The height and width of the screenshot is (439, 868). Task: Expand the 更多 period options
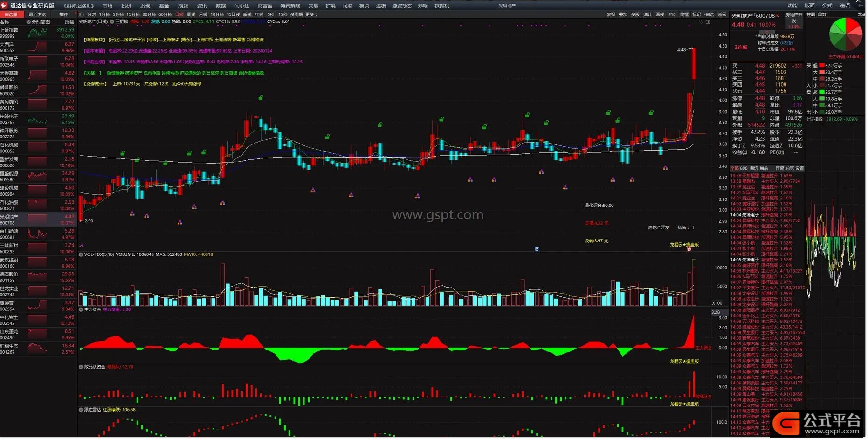tap(311, 14)
